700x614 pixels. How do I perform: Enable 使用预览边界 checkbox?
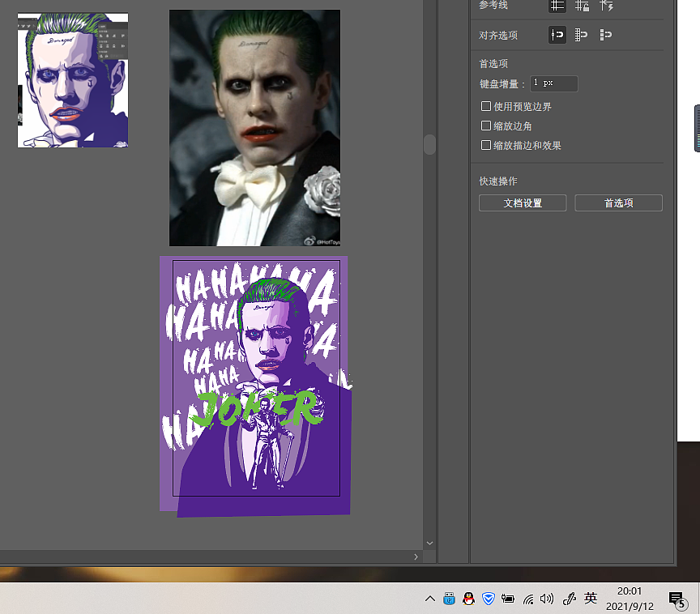[x=486, y=106]
